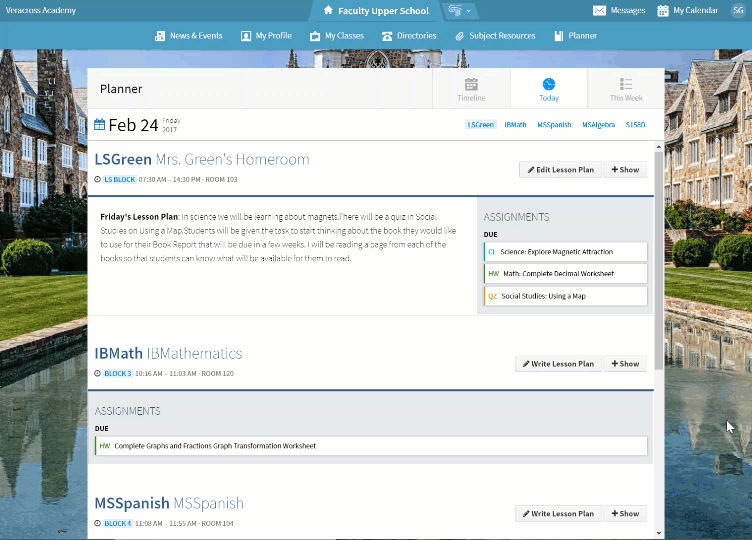Image resolution: width=752 pixels, height=540 pixels.
Task: Expand IBMath details with Show button
Action: click(x=625, y=364)
